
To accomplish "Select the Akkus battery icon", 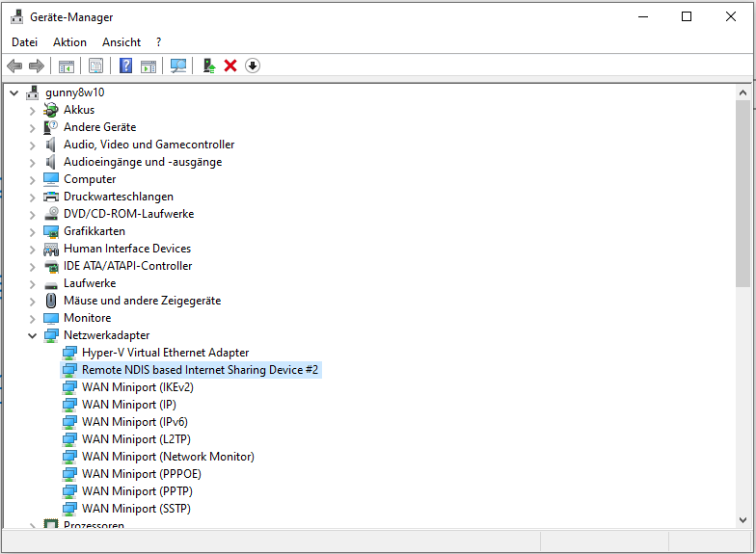I will (x=50, y=110).
